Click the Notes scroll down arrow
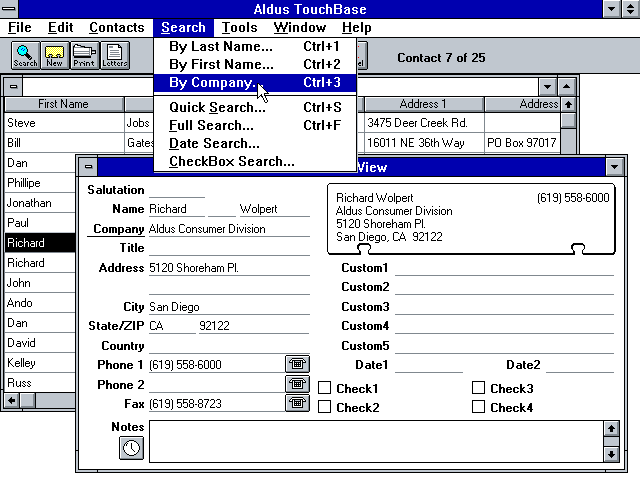The image size is (640, 480). click(x=611, y=454)
